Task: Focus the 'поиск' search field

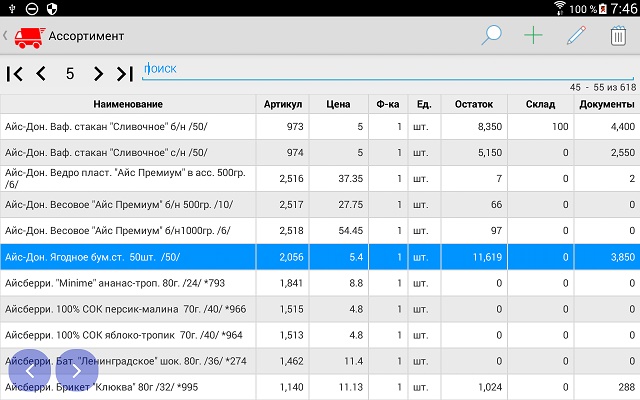Action: [388, 69]
